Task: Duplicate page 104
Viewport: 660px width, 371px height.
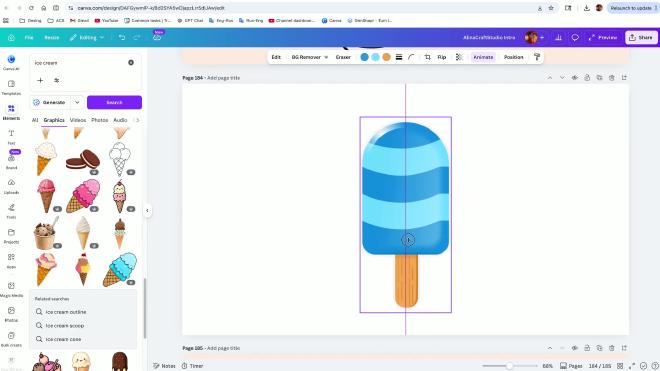Action: pos(599,77)
